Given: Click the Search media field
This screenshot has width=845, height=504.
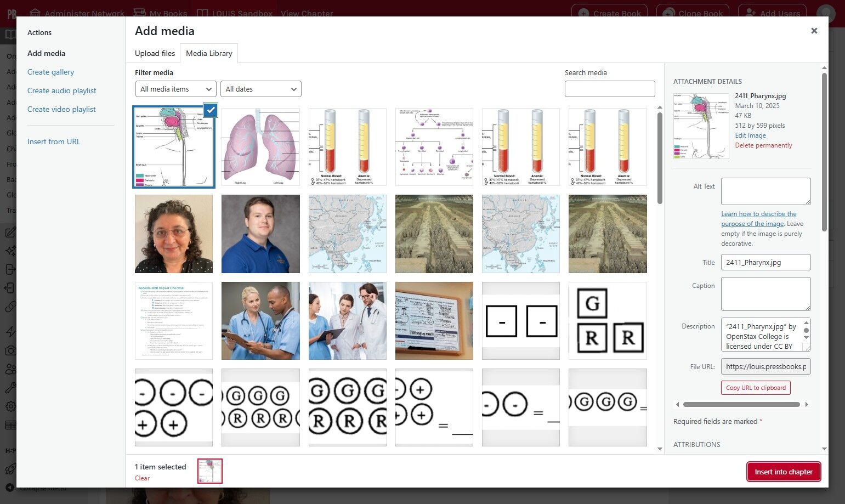Looking at the screenshot, I should tap(610, 89).
